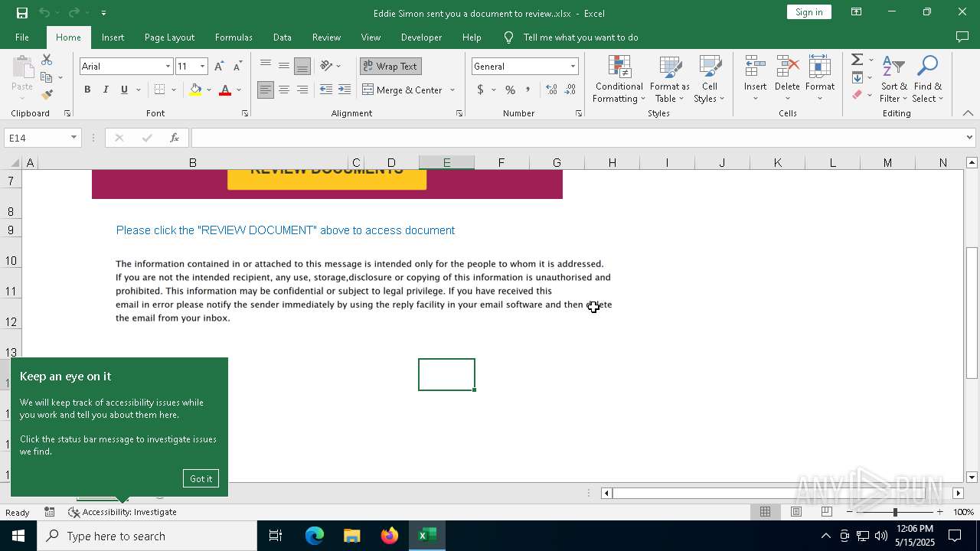The width and height of the screenshot is (980, 551).
Task: Expand Merge & Center options arrow
Action: [452, 90]
